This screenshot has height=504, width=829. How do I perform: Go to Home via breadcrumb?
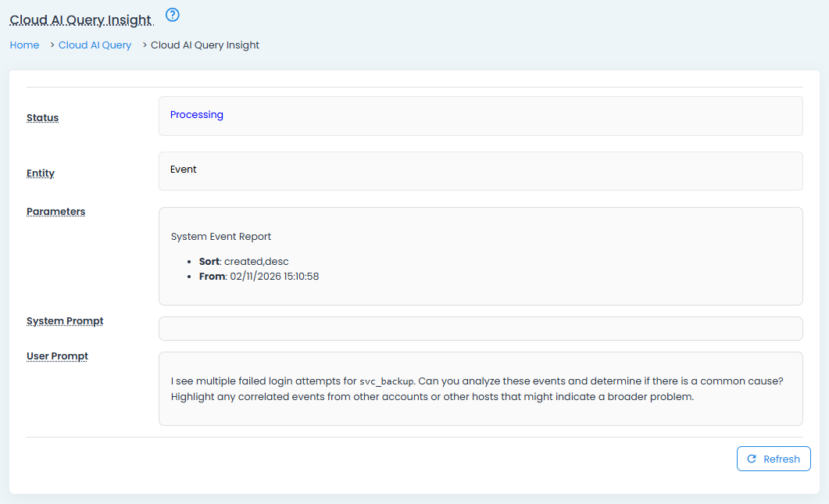[x=24, y=45]
